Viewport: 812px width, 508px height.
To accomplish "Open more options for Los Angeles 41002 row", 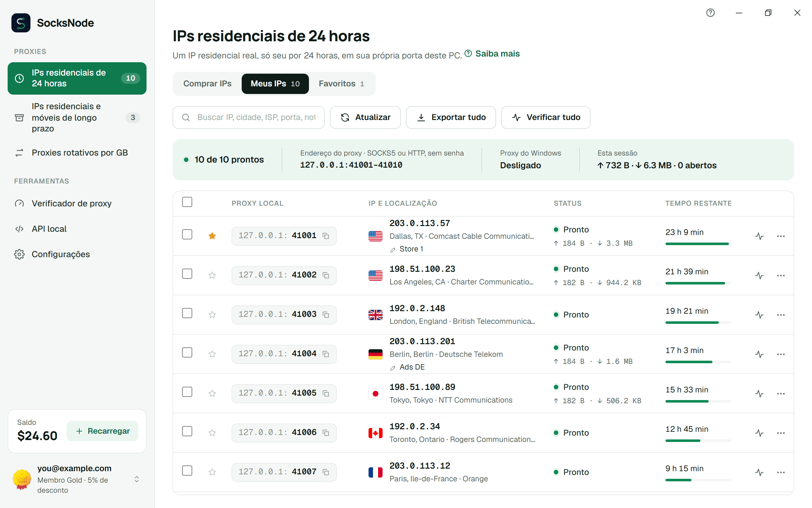I will point(781,276).
